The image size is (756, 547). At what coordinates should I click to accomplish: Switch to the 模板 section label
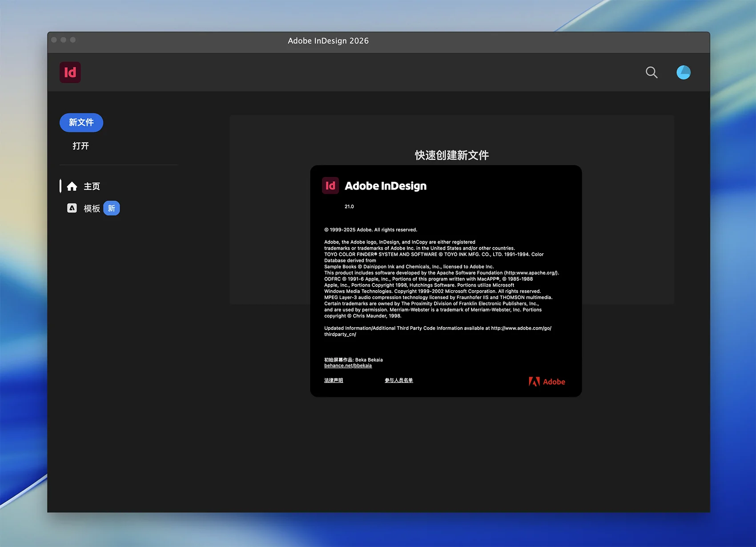(x=92, y=208)
